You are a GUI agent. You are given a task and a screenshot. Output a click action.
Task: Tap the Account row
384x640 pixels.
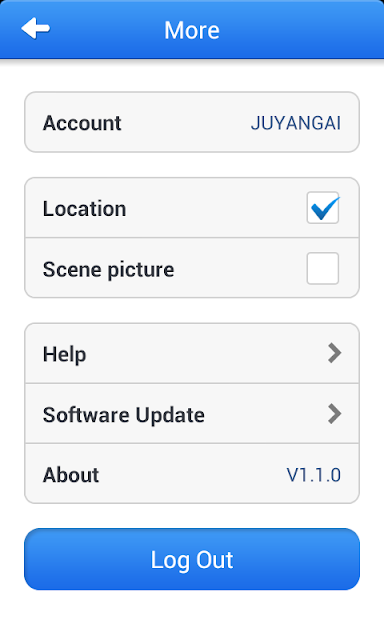pos(192,122)
